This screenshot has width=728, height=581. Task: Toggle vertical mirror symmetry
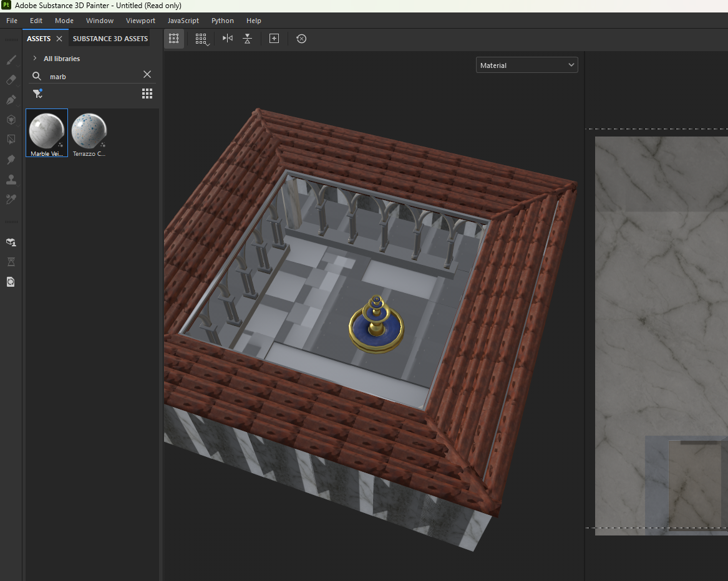[247, 39]
